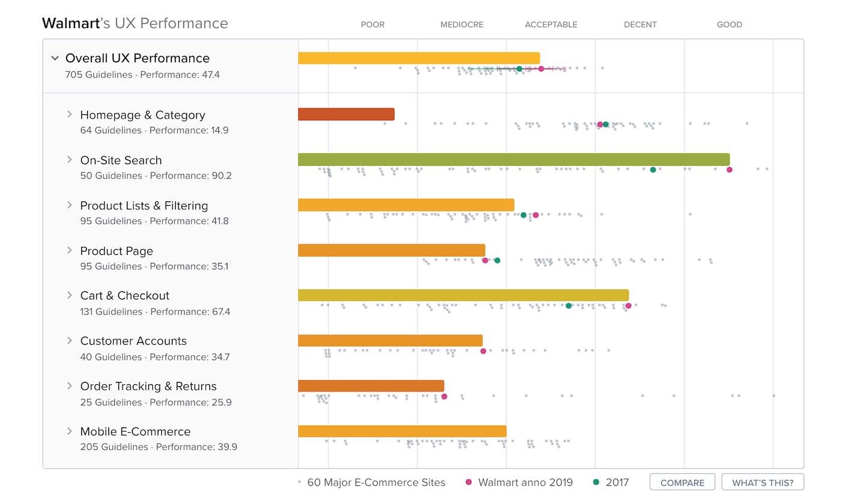
Task: Click the pink Walmart anno 2019 legend dot
Action: (469, 482)
